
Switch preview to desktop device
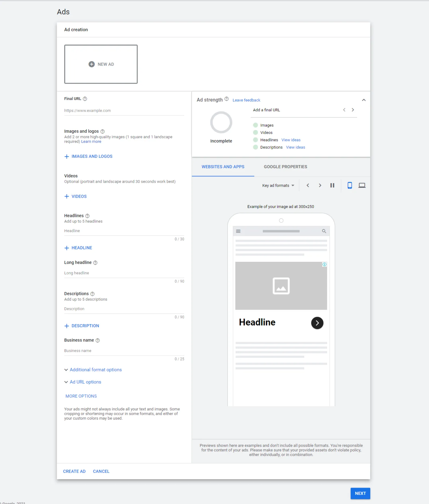pos(362,185)
